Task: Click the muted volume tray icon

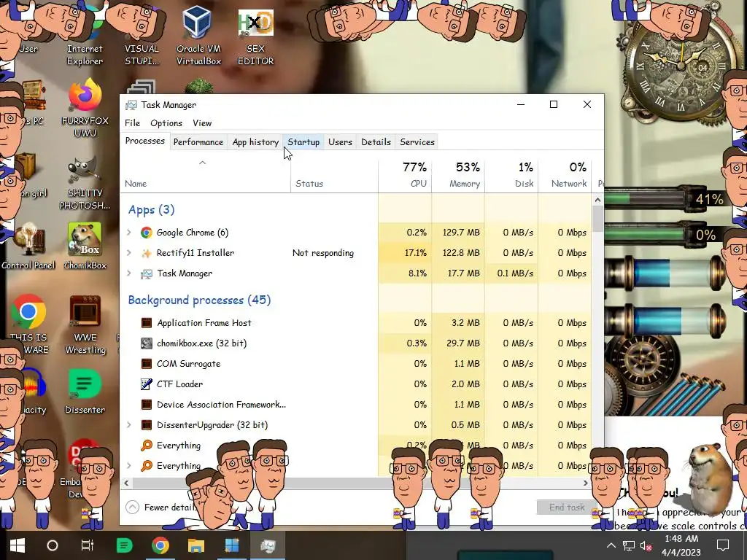Action: coord(646,545)
